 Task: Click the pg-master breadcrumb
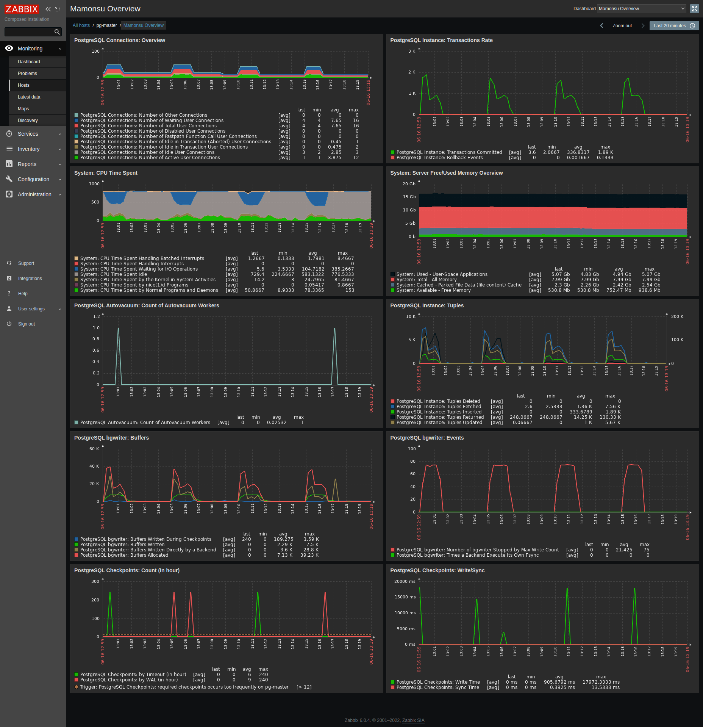click(x=106, y=25)
